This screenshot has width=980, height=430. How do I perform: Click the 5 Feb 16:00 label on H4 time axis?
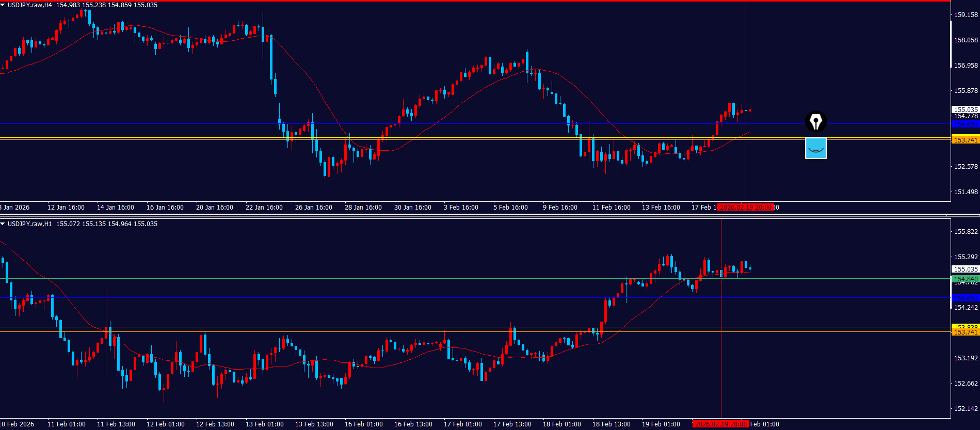click(510, 208)
